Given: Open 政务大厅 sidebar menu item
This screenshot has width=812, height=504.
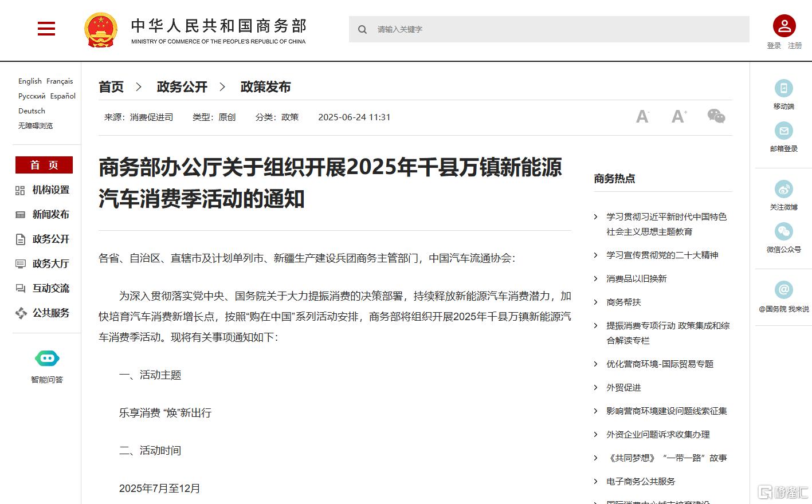Looking at the screenshot, I should (51, 264).
